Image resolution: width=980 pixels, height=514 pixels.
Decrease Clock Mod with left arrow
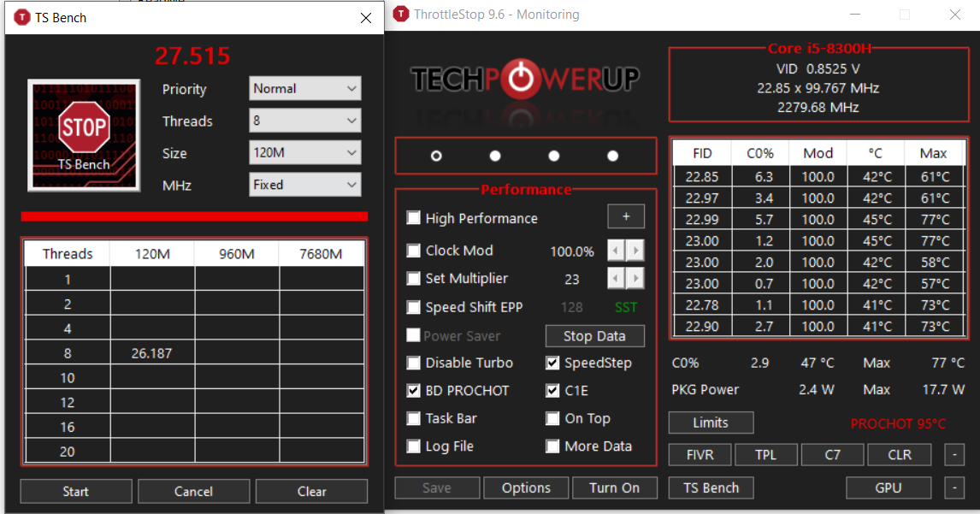click(617, 251)
